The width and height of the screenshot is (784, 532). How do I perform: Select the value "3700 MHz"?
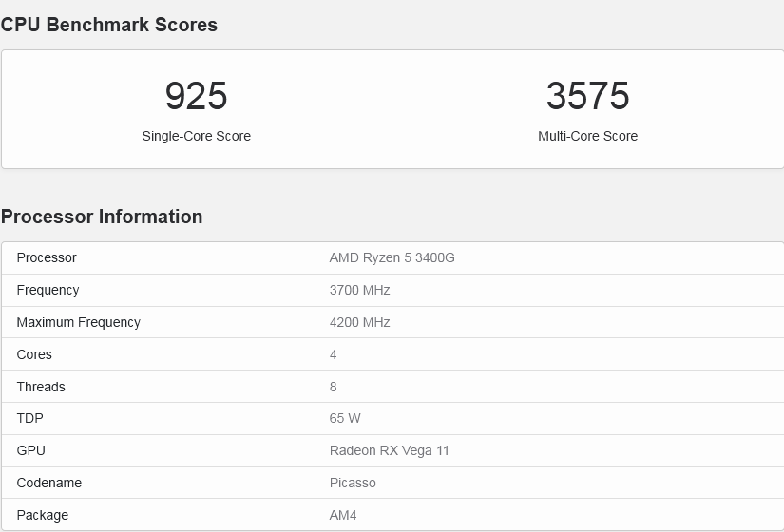point(359,290)
